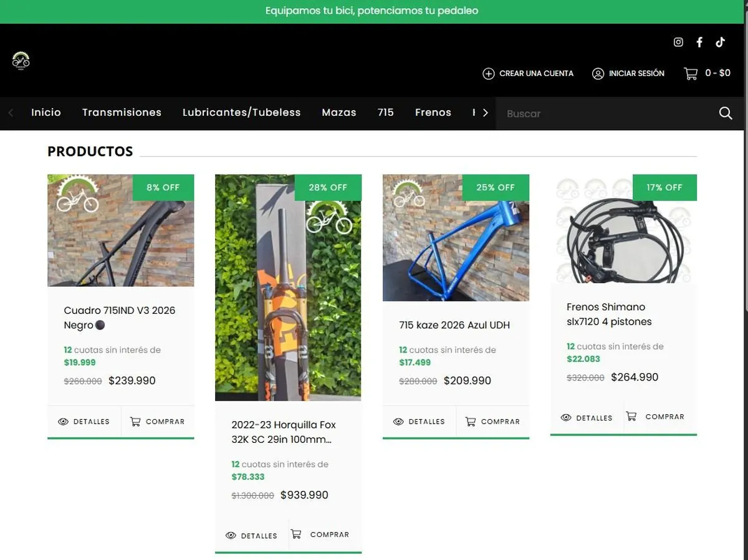This screenshot has width=748, height=560.
Task: Click the crossed-out $1.300.000 price
Action: pos(252,496)
